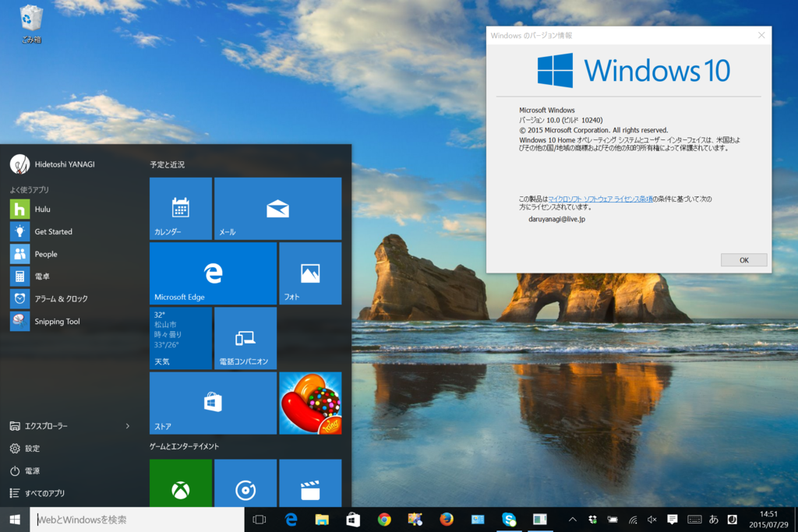Expand the エクスプローラー jump list arrow
This screenshot has height=532, width=798.
tap(128, 426)
